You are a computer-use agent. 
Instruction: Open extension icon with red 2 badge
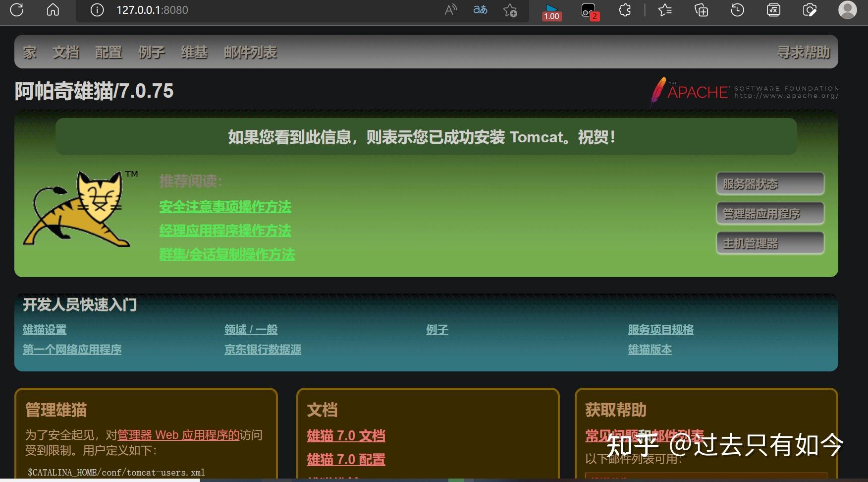[x=590, y=11]
